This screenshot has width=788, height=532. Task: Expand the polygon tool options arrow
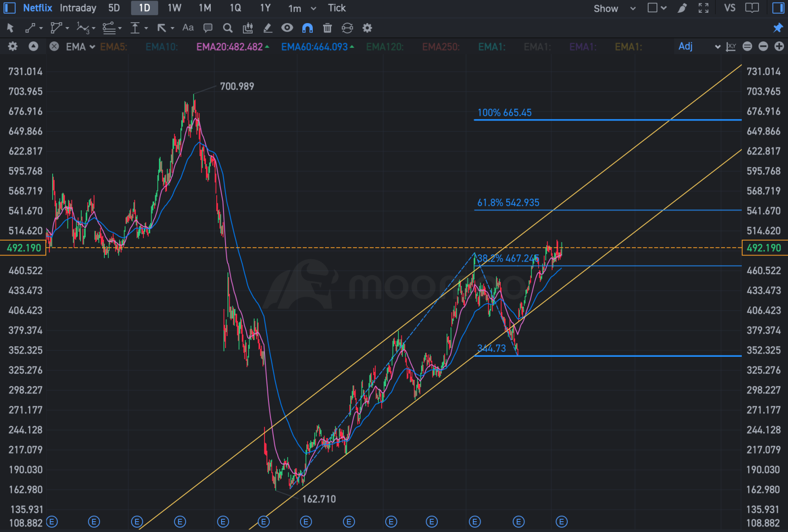[x=67, y=29]
